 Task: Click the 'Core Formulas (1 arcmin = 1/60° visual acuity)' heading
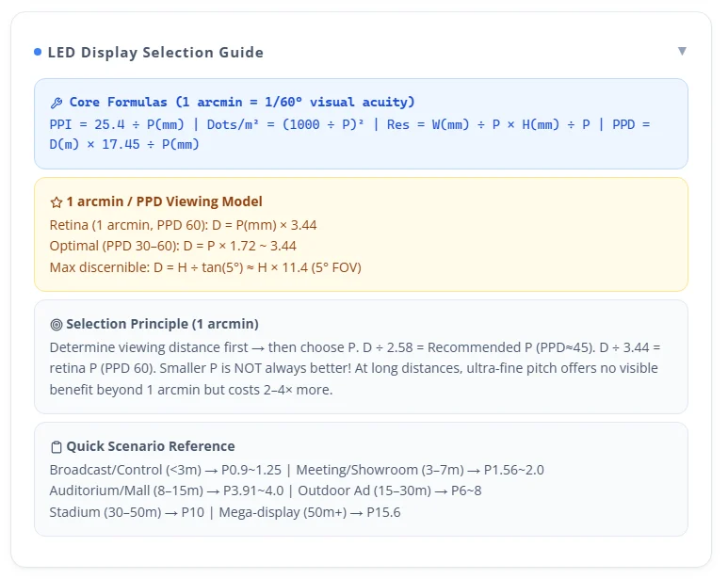tap(242, 102)
